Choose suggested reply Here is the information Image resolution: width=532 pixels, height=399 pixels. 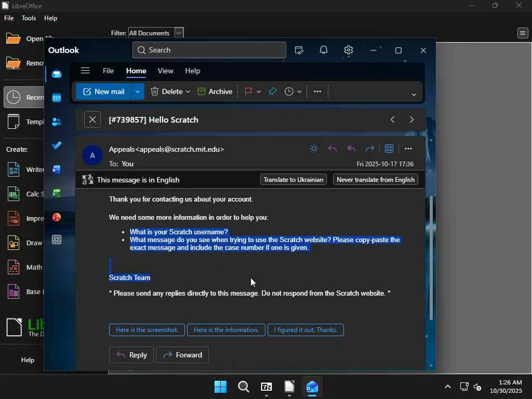pos(226,330)
